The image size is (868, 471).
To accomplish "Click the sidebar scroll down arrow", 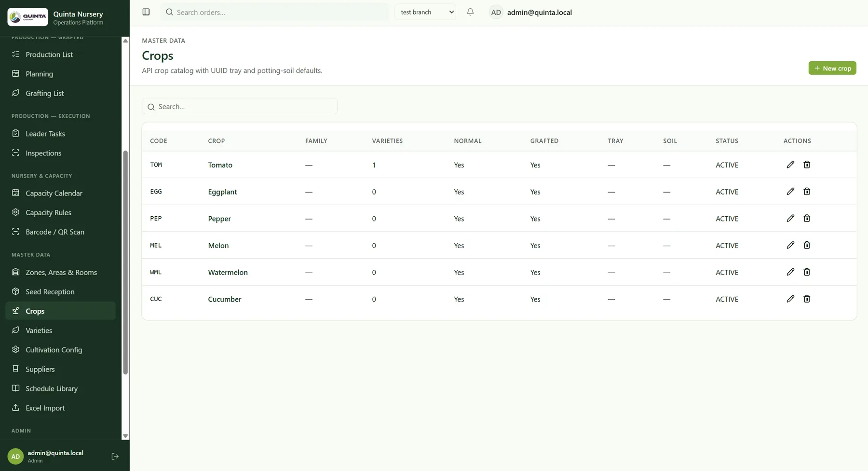I will (125, 436).
